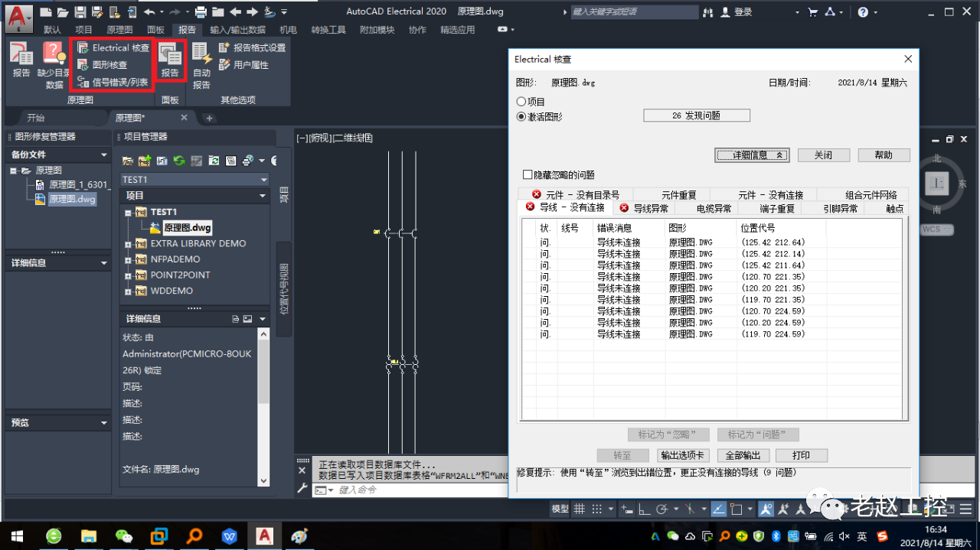The height and width of the screenshot is (550, 980).
Task: Click next project drawing arrow icon
Action: (x=252, y=12)
